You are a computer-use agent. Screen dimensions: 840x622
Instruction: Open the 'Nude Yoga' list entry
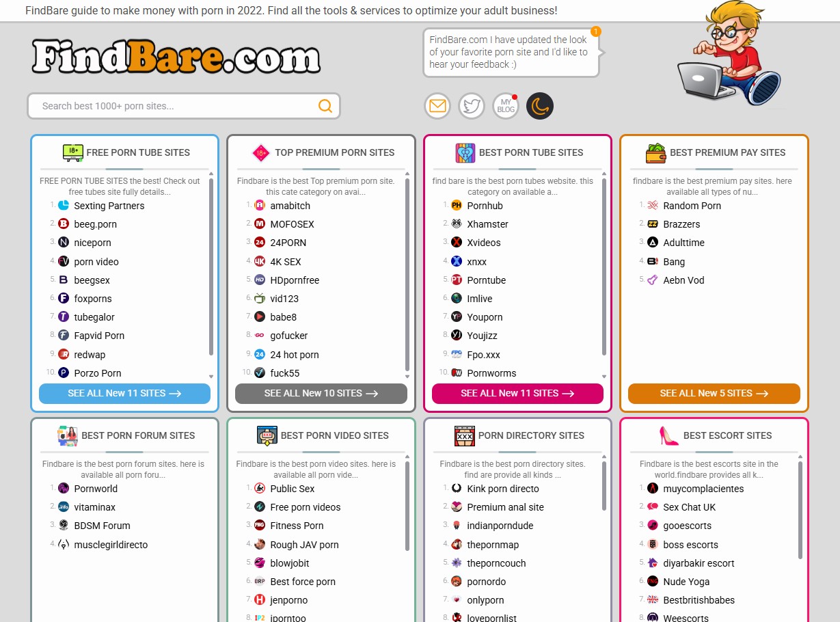pyautogui.click(x=686, y=582)
